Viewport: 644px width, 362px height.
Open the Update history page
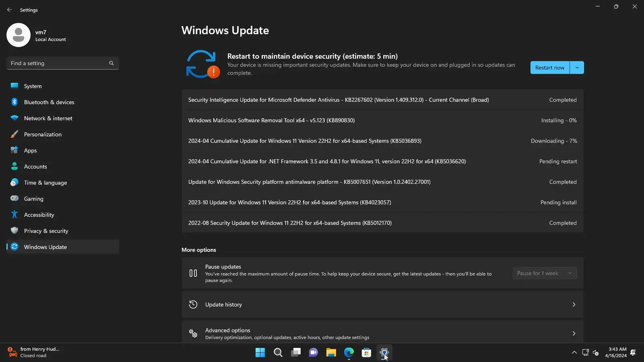(x=383, y=304)
